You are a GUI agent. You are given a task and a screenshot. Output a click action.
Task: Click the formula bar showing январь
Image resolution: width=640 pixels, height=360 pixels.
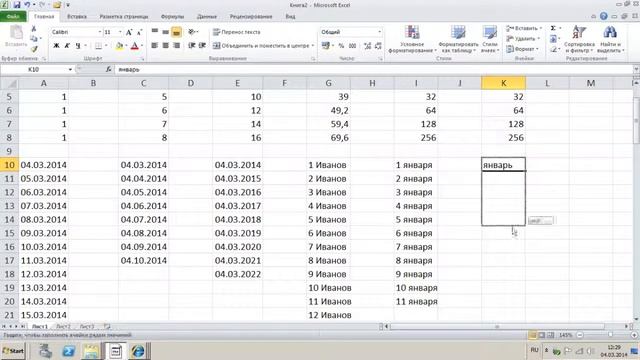coord(373,69)
